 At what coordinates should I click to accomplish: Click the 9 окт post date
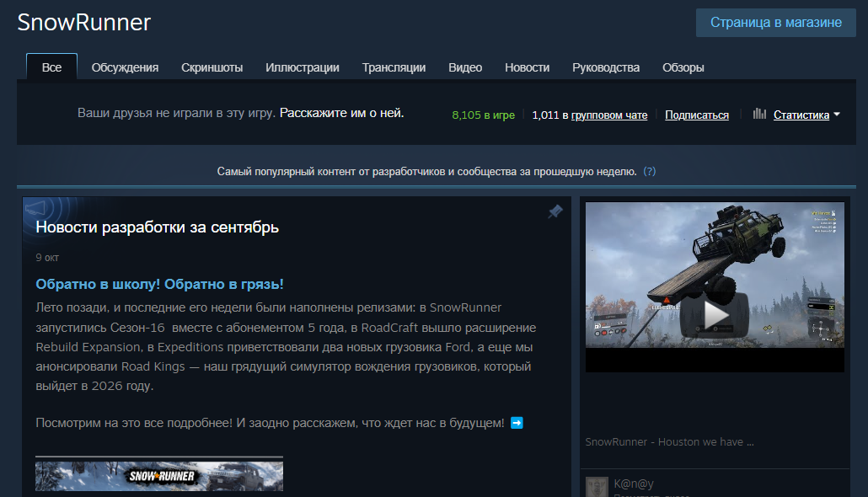[x=47, y=258]
